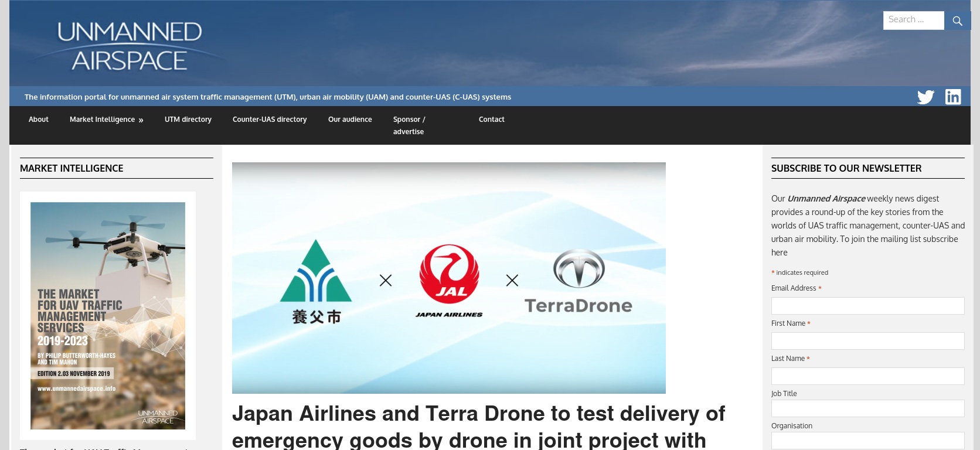Click the 'indicates required' note
The width and height of the screenshot is (980, 450).
click(799, 272)
